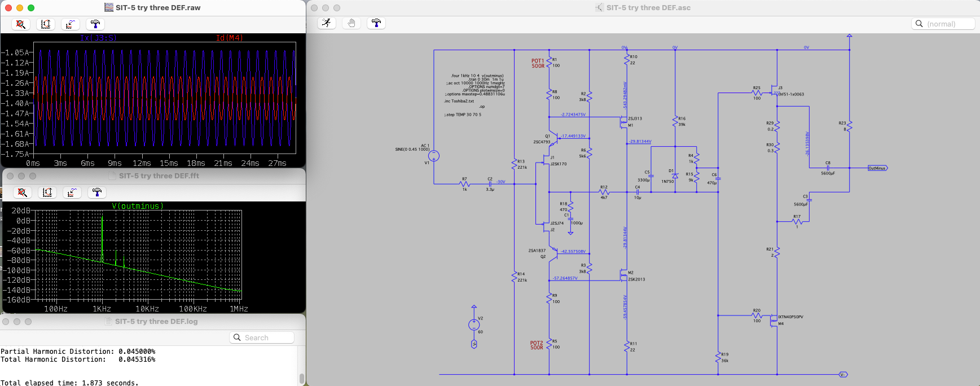Image resolution: width=980 pixels, height=386 pixels.
Task: Click the Search field in the .log window
Action: coord(262,337)
